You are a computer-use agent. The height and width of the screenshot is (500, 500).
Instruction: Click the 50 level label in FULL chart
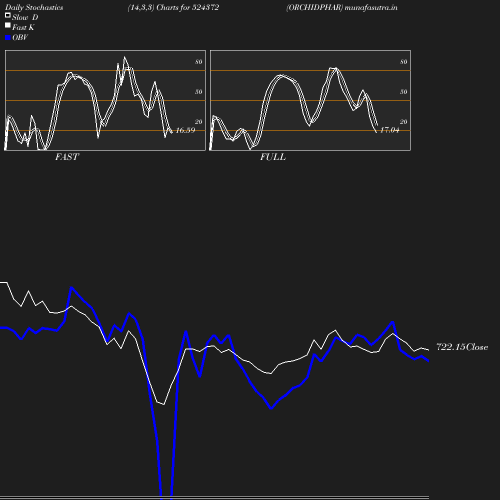tap(404, 92)
